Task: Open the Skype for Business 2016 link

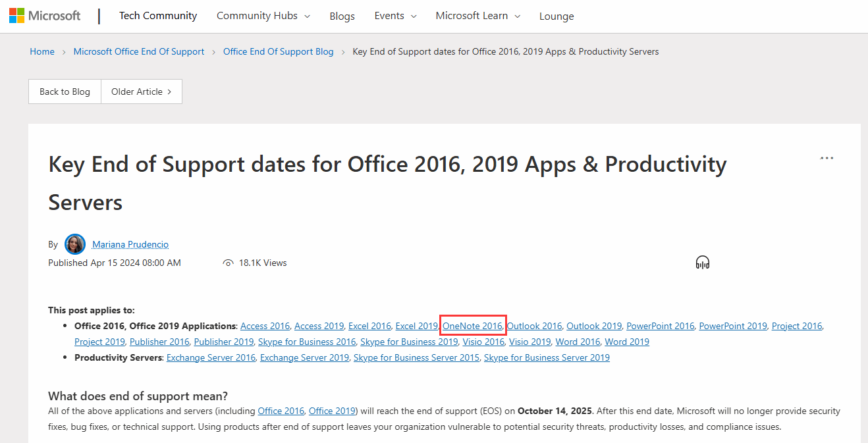Action: pos(307,342)
